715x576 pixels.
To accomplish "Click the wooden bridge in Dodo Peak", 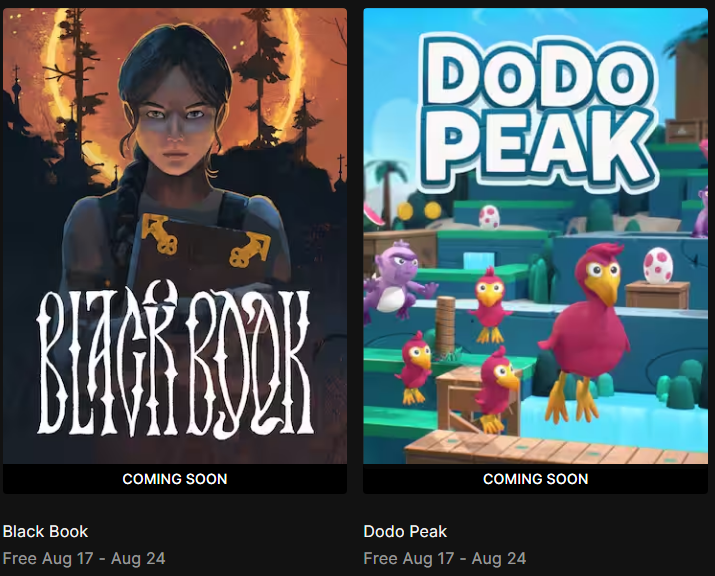I will (x=556, y=447).
